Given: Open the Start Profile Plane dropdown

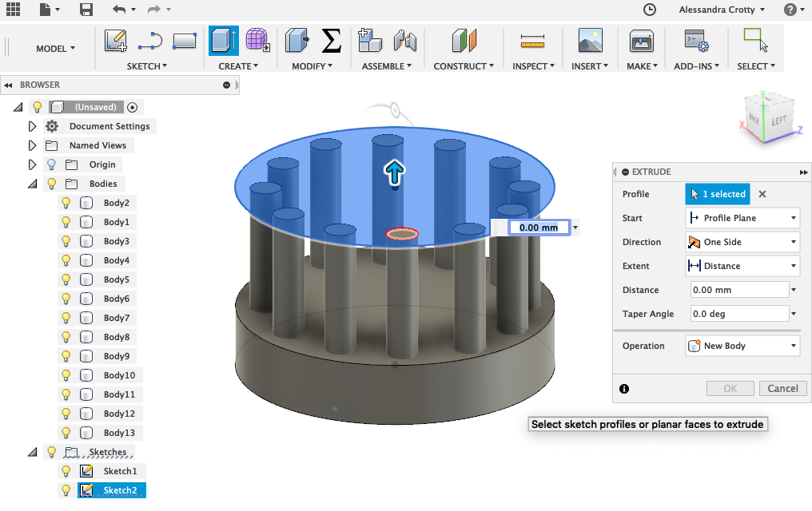Looking at the screenshot, I should (742, 218).
